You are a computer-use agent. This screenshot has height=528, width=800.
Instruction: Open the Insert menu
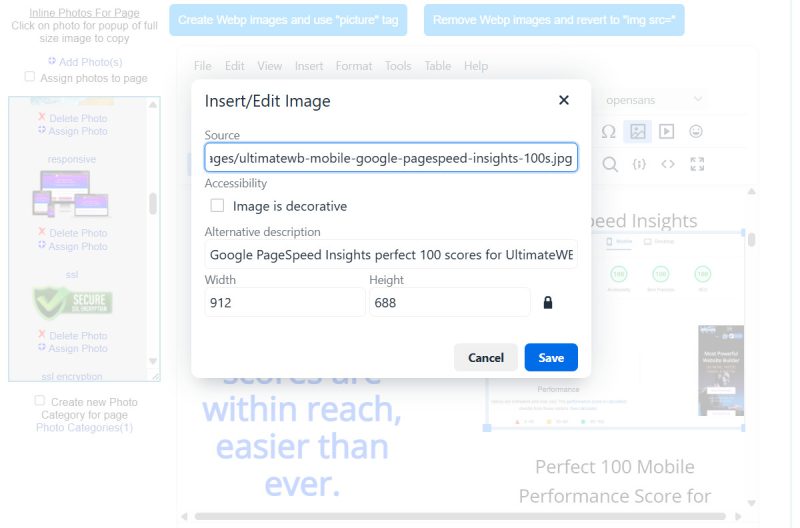coord(309,66)
